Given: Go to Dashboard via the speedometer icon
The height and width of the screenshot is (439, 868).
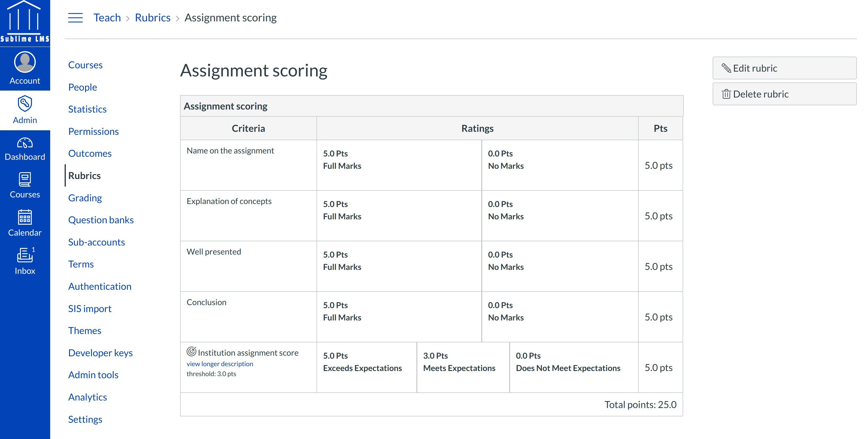Looking at the screenshot, I should [25, 143].
